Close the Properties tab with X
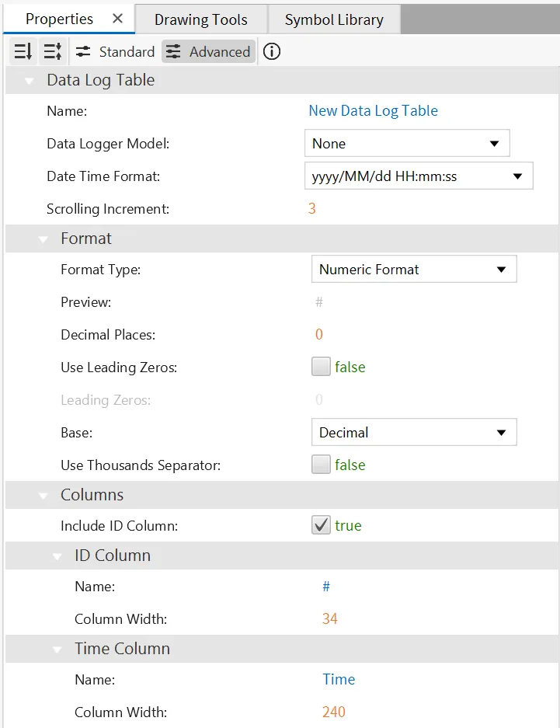This screenshot has height=728, width=560. pyautogui.click(x=117, y=19)
